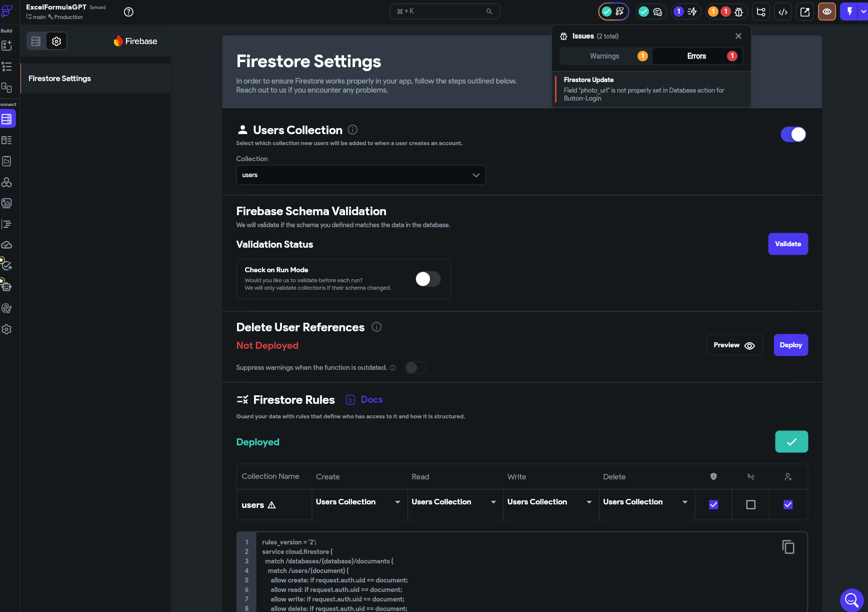Click the FlutterFlow logo
The image size is (868, 612).
tap(7, 11)
